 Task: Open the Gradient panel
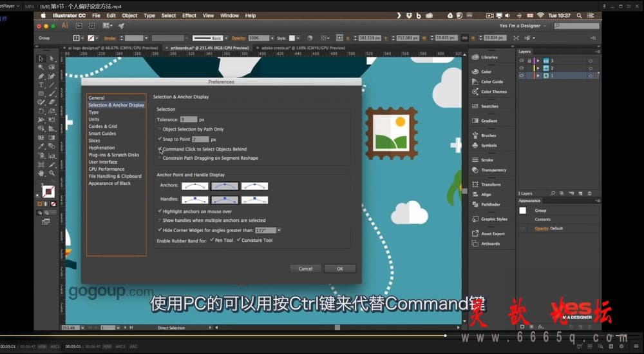pyautogui.click(x=485, y=121)
